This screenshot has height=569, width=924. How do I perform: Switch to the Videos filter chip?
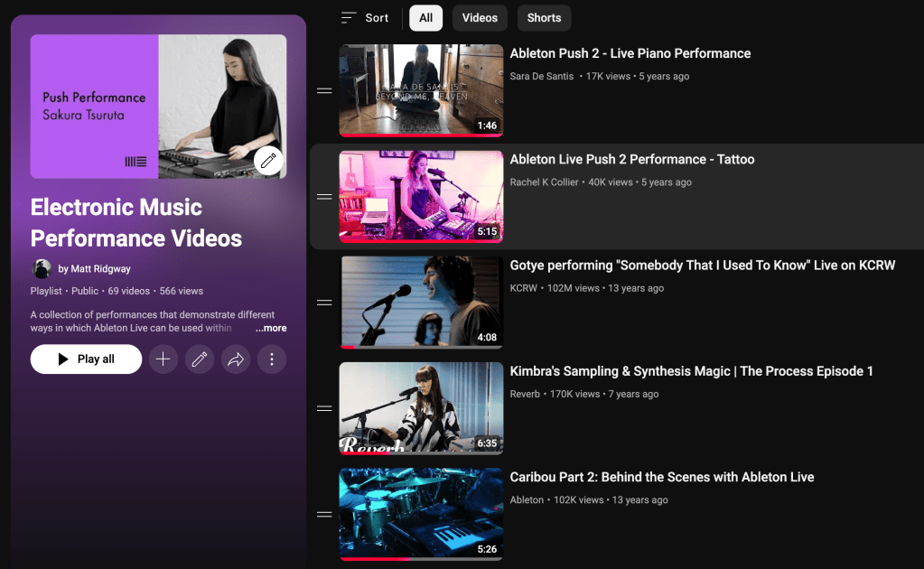pyautogui.click(x=480, y=18)
